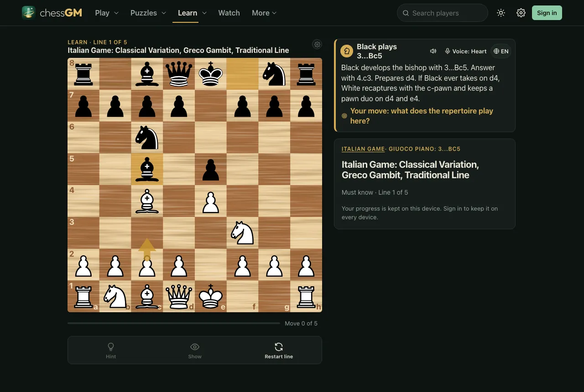Click the white rook on h1
584x392 pixels.
[x=306, y=296]
